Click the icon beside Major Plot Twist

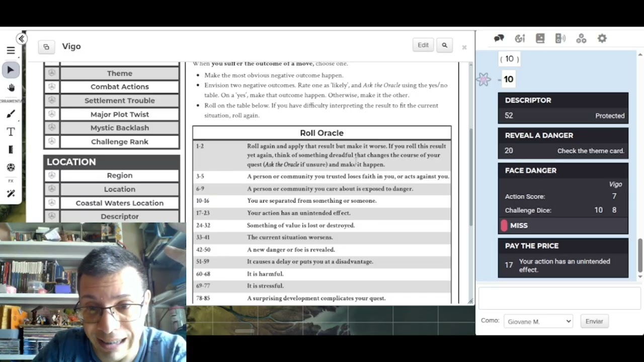52,115
